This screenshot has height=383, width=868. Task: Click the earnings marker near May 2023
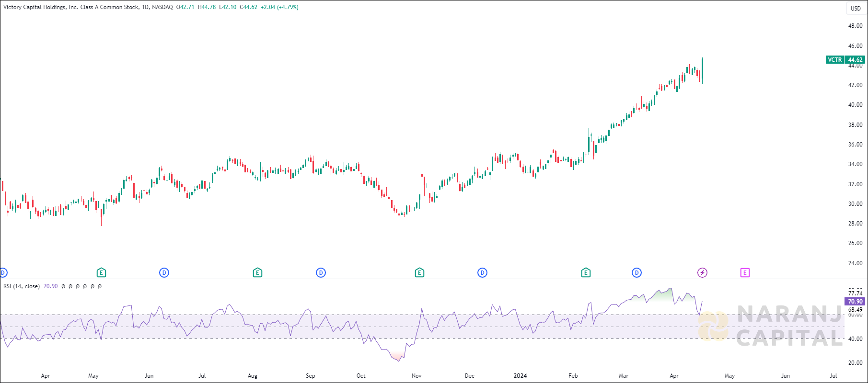pyautogui.click(x=101, y=273)
